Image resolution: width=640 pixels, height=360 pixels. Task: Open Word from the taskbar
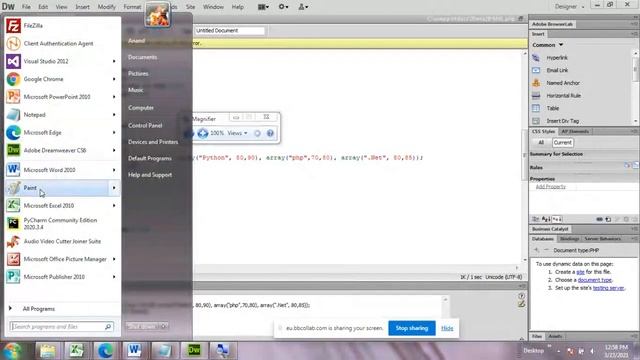click(x=133, y=351)
